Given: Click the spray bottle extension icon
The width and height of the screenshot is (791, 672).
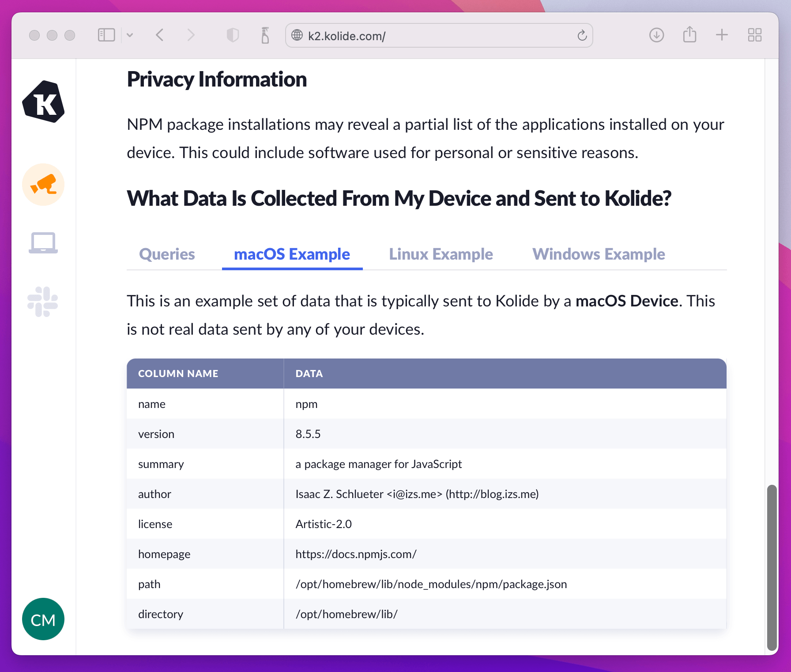Looking at the screenshot, I should coord(265,35).
